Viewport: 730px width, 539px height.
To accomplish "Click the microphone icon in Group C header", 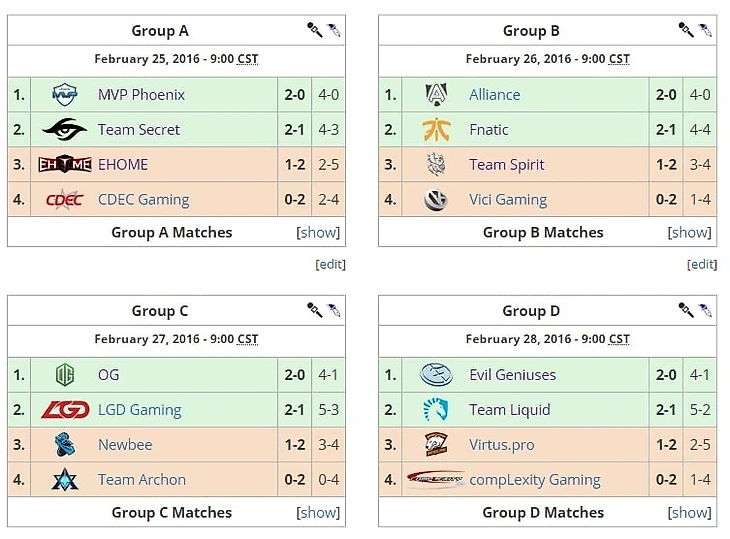I will pos(314,310).
